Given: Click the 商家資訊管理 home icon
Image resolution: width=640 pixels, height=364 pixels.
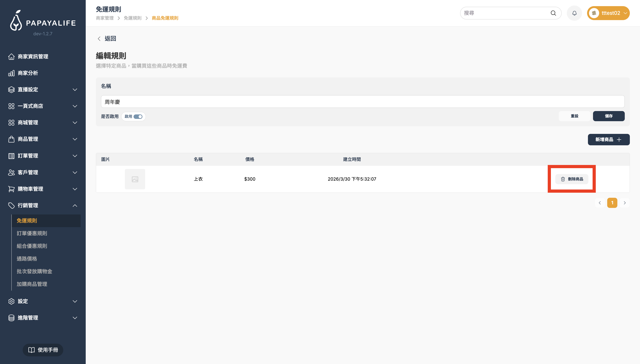Looking at the screenshot, I should (x=11, y=56).
